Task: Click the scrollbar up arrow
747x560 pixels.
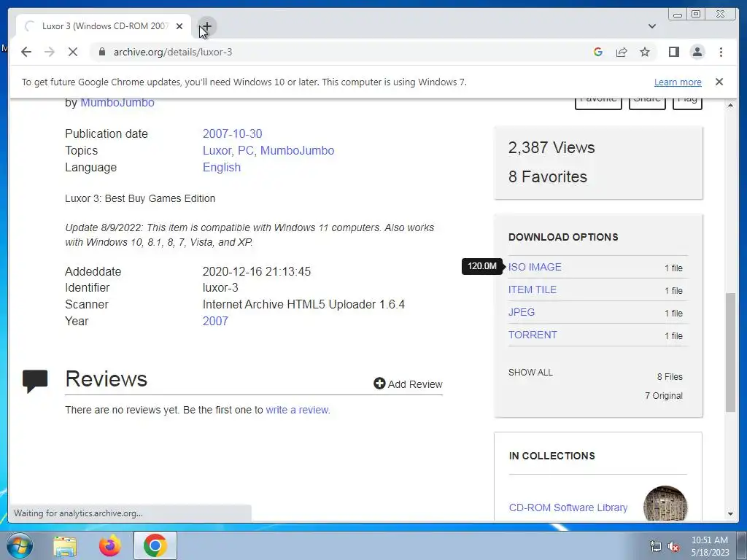Action: pos(730,104)
